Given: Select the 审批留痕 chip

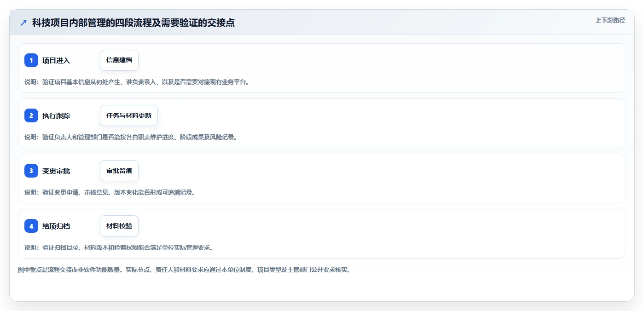Looking at the screenshot, I should pyautogui.click(x=119, y=171).
